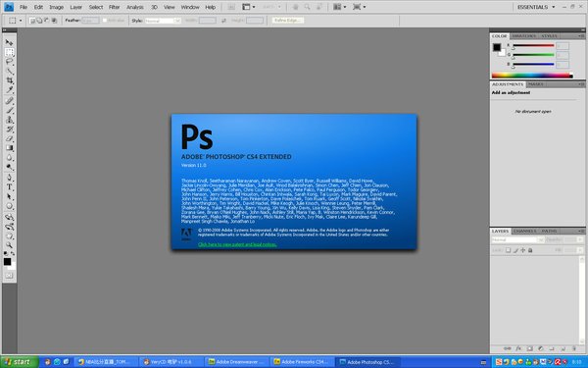
Task: Switch to the Swatches tab
Action: [x=524, y=36]
